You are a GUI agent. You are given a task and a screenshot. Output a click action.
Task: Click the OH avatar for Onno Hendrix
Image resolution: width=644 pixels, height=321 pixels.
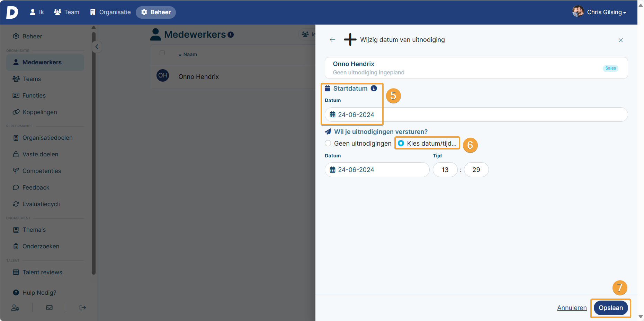point(163,75)
